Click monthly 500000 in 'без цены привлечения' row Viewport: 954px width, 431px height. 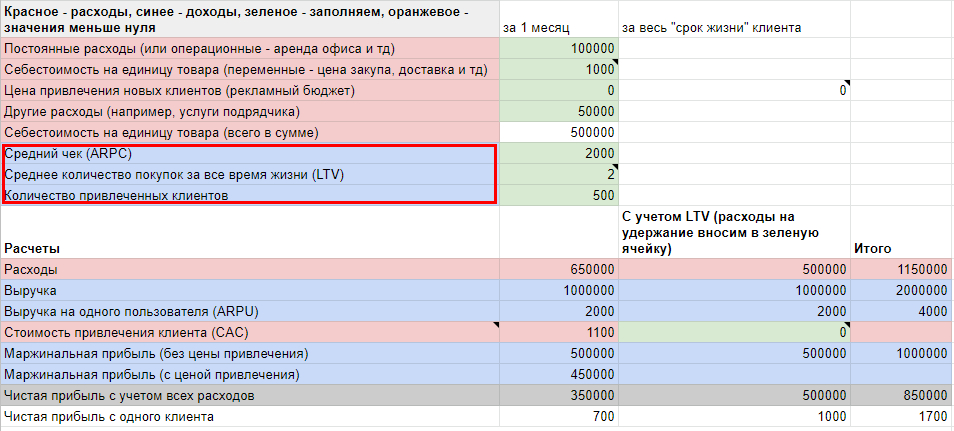click(x=559, y=353)
